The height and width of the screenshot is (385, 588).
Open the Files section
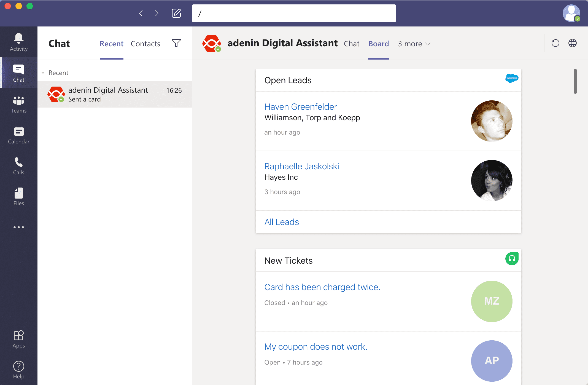19,197
